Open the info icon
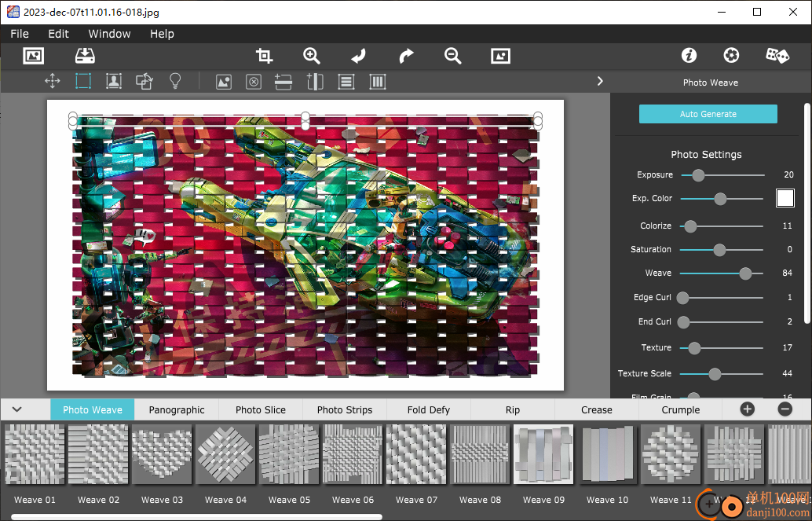812x521 pixels. click(x=689, y=56)
